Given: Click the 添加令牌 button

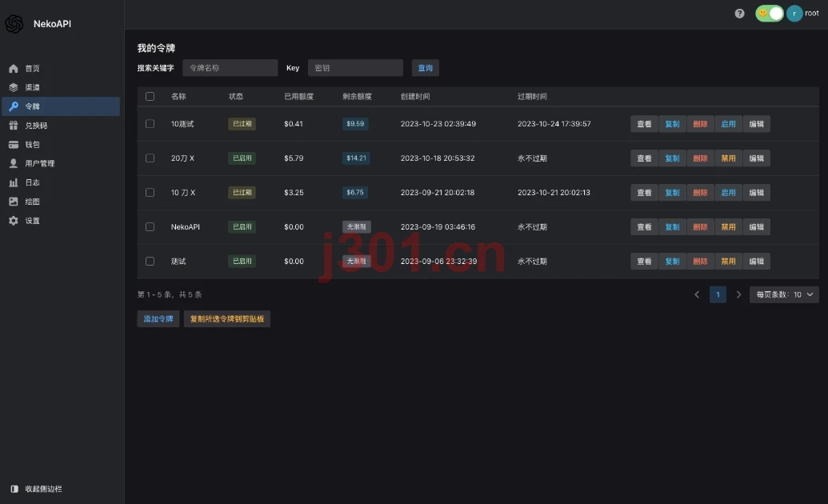Looking at the screenshot, I should coord(158,319).
